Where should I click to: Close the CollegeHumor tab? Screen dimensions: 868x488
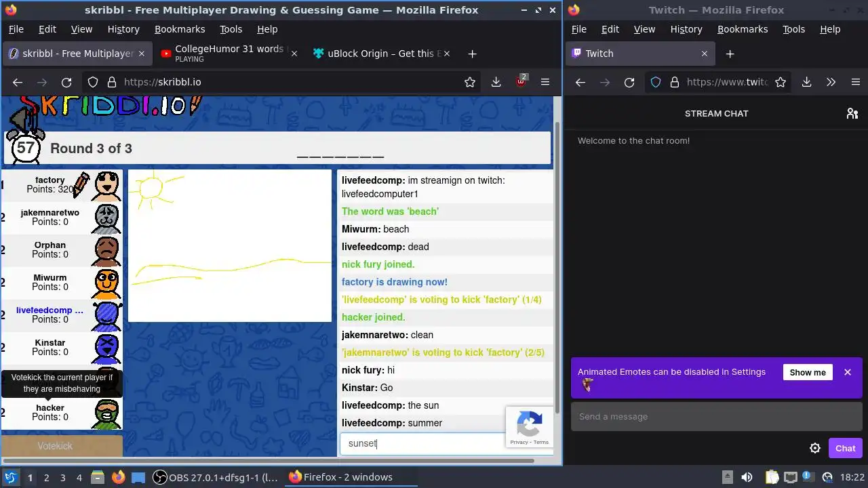click(x=294, y=54)
